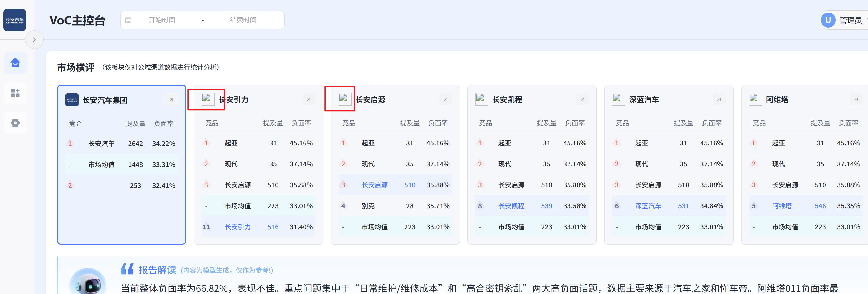Image resolution: width=868 pixels, height=294 pixels.
Task: Click the 市场横评 section title
Action: (x=76, y=68)
